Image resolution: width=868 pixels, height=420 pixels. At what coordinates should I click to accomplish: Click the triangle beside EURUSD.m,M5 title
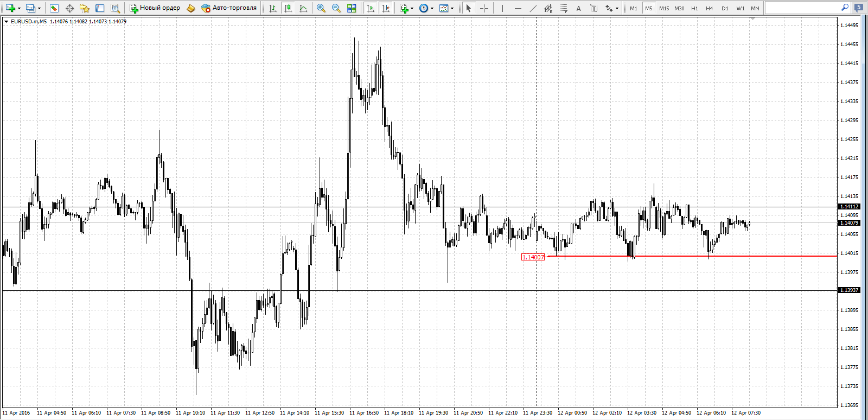coord(6,22)
